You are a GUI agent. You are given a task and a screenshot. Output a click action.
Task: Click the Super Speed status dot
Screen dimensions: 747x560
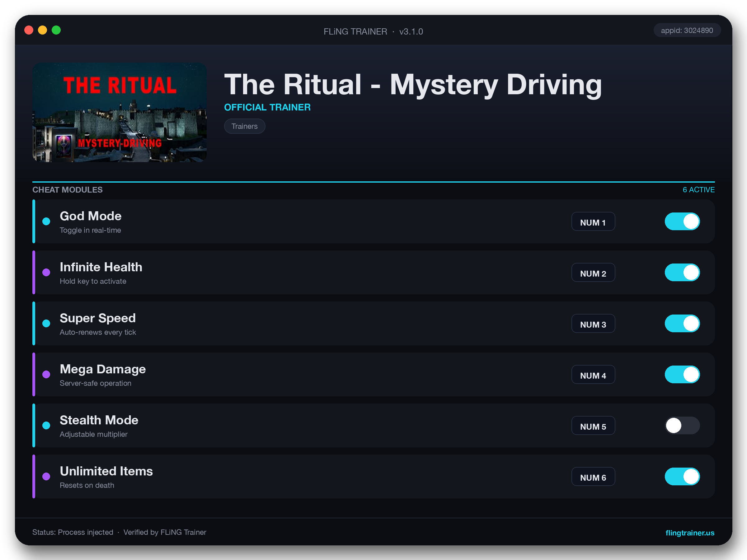[46, 323]
